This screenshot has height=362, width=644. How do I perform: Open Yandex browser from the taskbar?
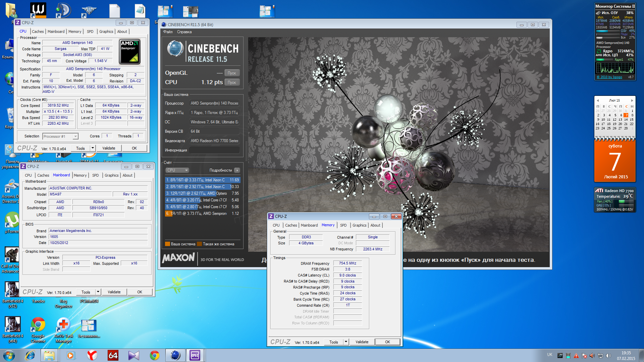click(92, 355)
